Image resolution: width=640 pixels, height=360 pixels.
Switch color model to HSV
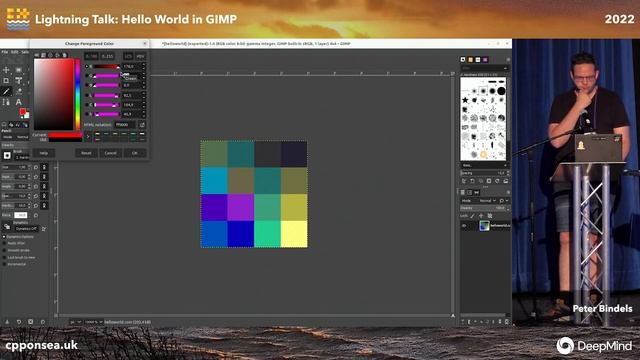point(140,56)
